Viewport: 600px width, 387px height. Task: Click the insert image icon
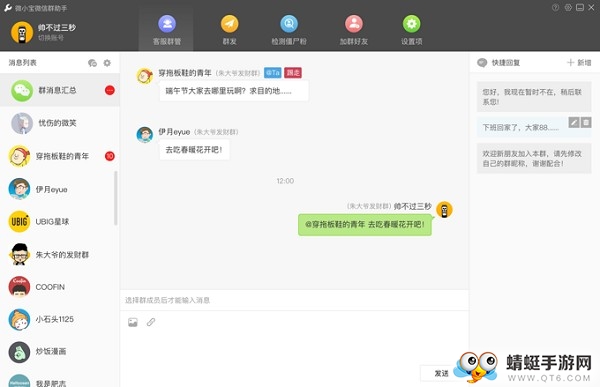[x=133, y=322]
